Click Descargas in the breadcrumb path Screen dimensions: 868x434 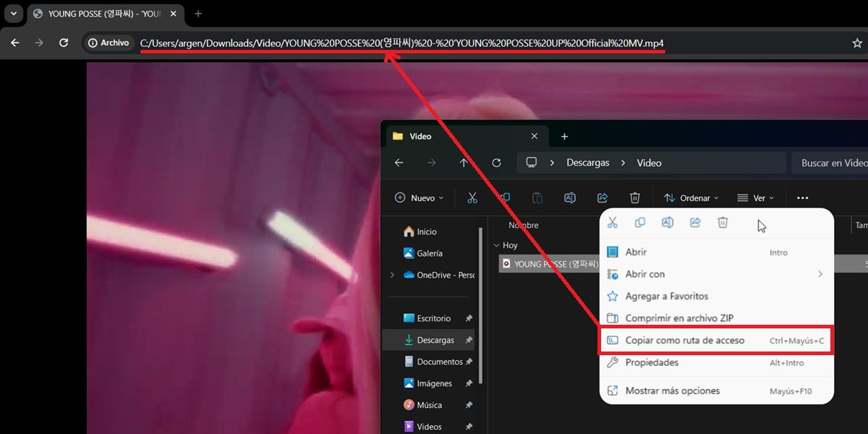tap(588, 163)
